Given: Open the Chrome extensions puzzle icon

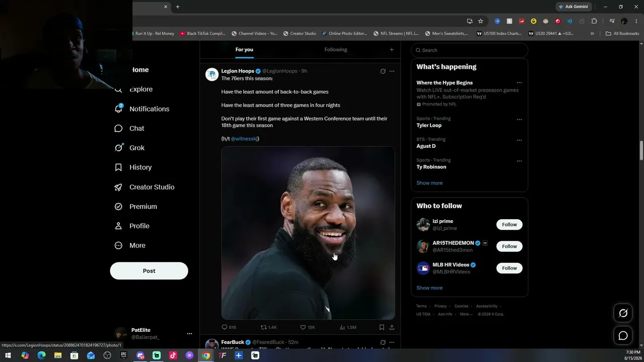Looking at the screenshot, I should (594, 21).
